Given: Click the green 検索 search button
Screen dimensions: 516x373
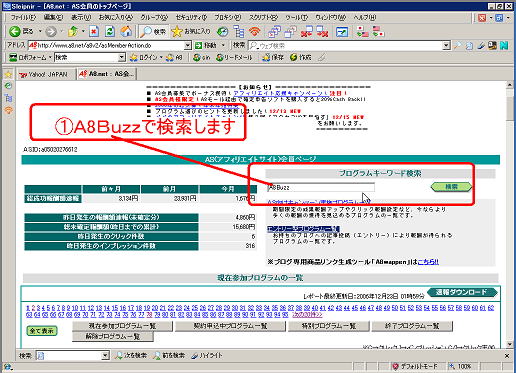Looking at the screenshot, I should click(x=451, y=187).
